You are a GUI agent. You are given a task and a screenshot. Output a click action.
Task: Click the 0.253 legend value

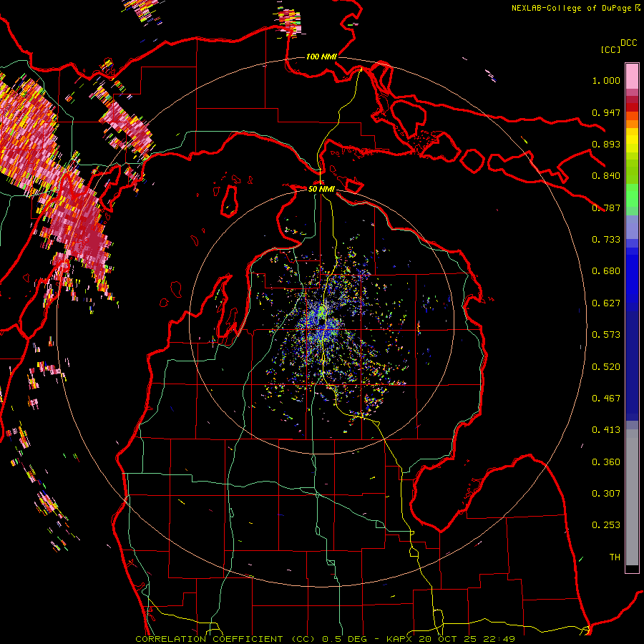click(x=606, y=525)
